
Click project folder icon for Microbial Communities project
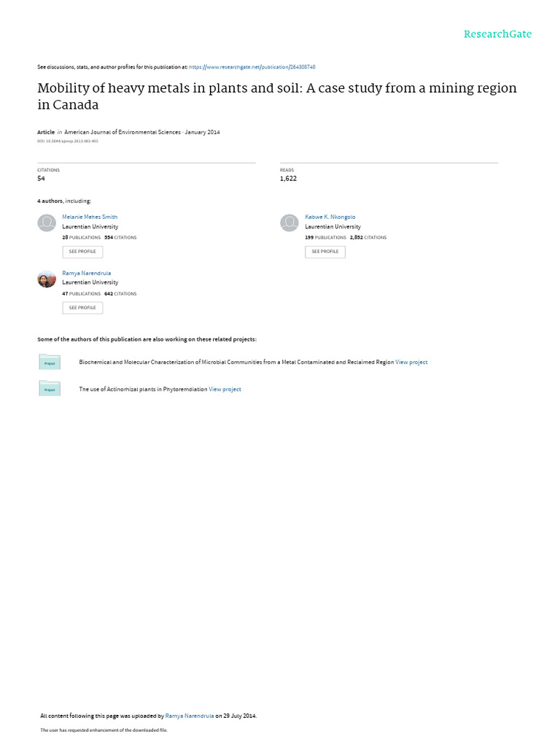[50, 362]
